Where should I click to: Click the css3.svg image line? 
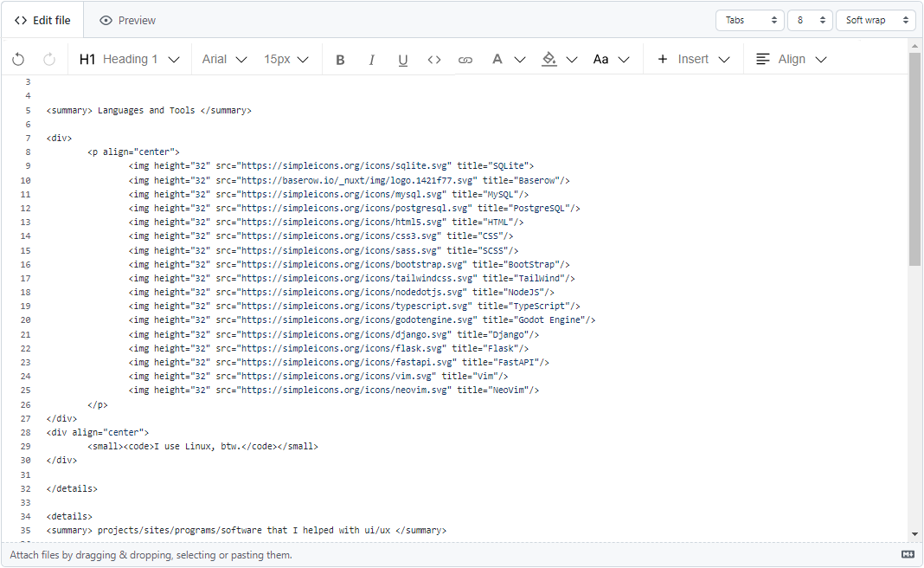point(321,236)
